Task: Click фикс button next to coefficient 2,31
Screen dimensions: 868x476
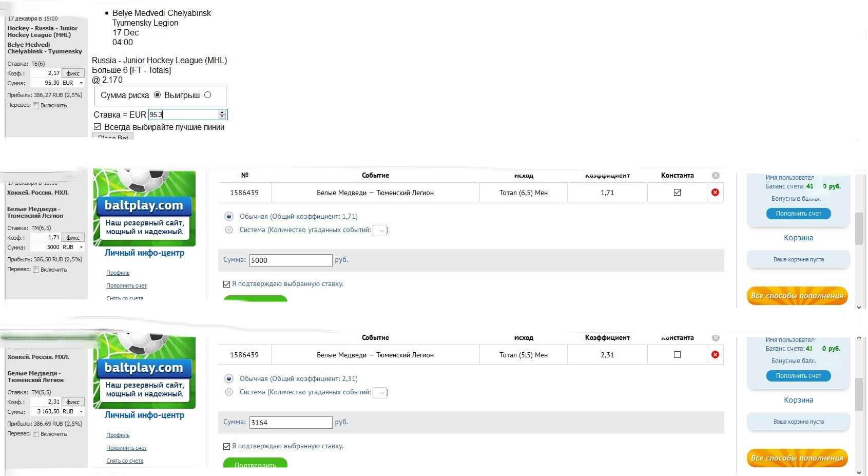Action: click(73, 402)
